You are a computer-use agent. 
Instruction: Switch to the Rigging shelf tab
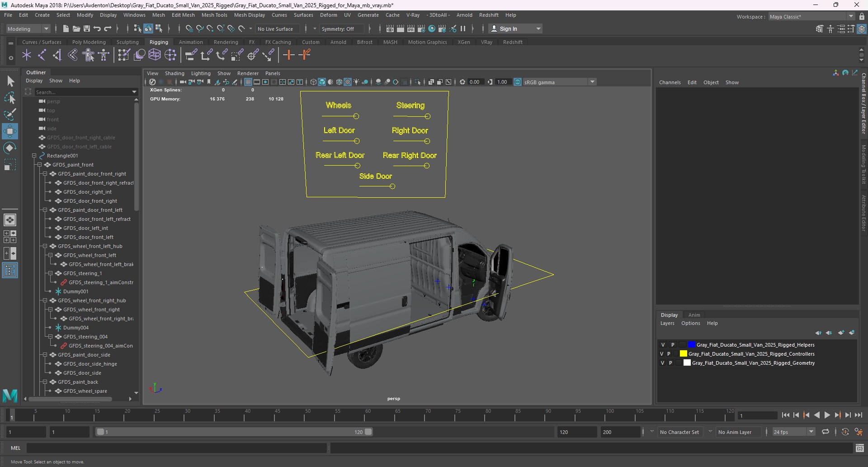159,42
